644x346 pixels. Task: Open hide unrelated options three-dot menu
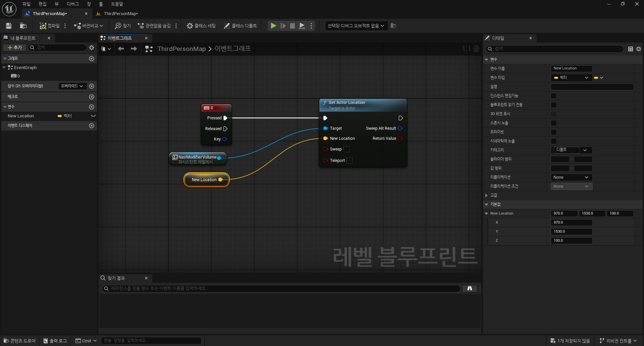click(x=176, y=26)
